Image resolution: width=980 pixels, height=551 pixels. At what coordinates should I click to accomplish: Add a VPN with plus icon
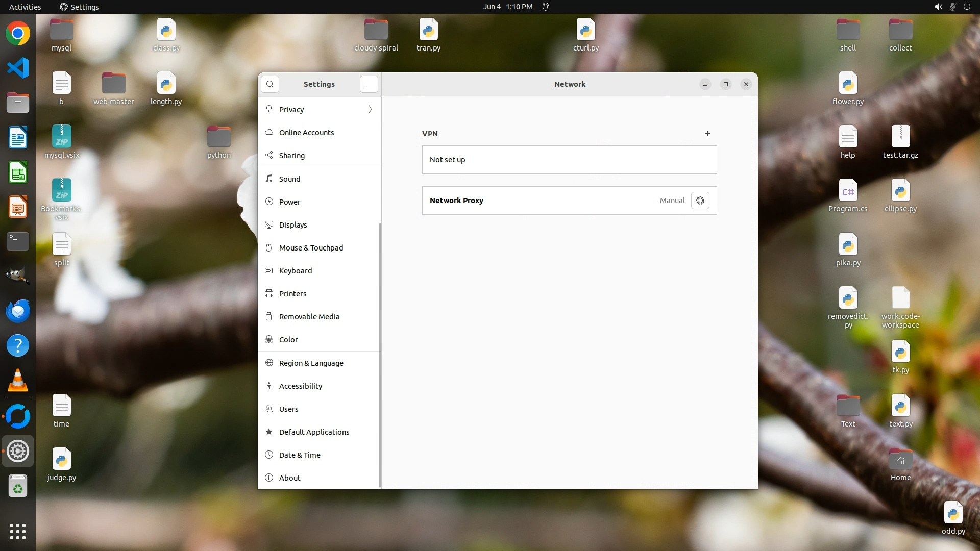click(x=707, y=134)
